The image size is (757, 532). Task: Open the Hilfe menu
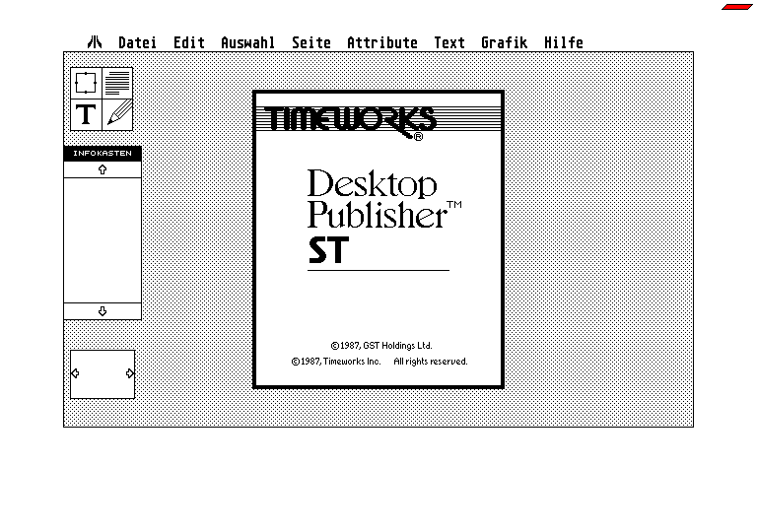pyautogui.click(x=564, y=42)
